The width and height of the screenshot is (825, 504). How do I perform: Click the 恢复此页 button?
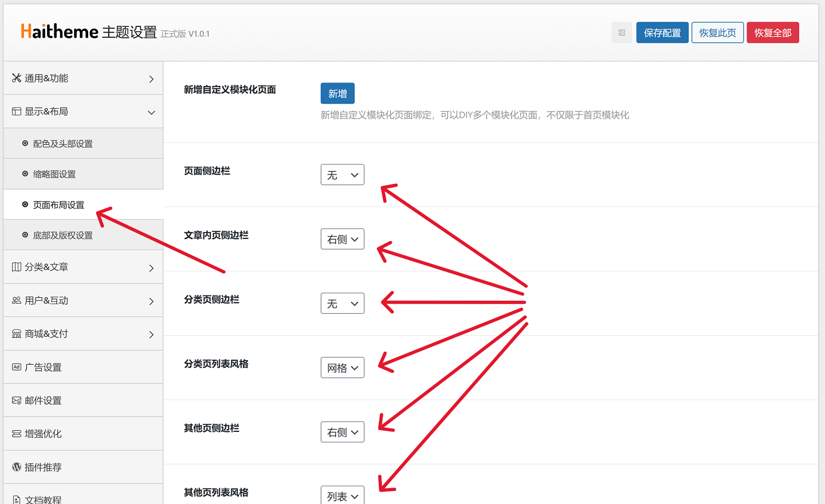click(717, 33)
